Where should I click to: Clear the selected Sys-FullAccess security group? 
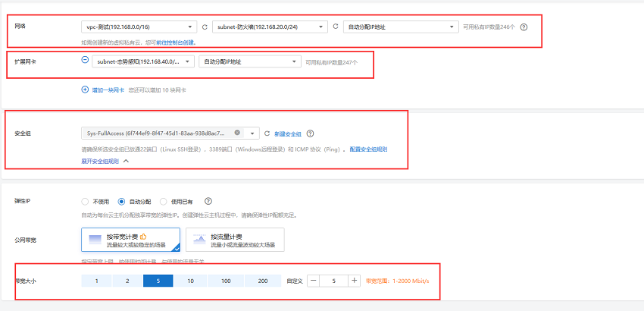237,133
